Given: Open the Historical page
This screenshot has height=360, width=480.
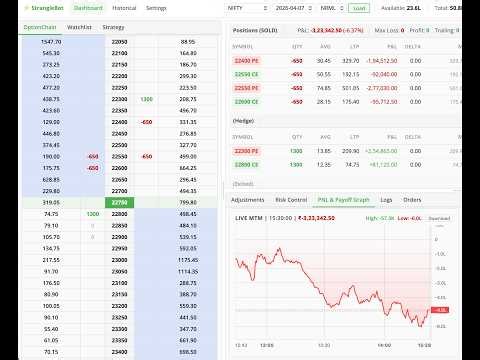Looking at the screenshot, I should click(x=124, y=8).
